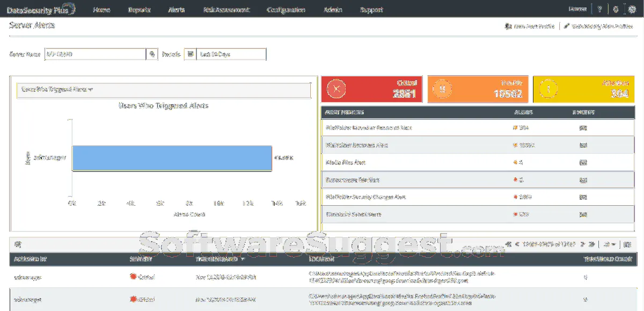Viewport: 644px width, 311px height.
Task: Open the Reports tab
Action: (140, 10)
